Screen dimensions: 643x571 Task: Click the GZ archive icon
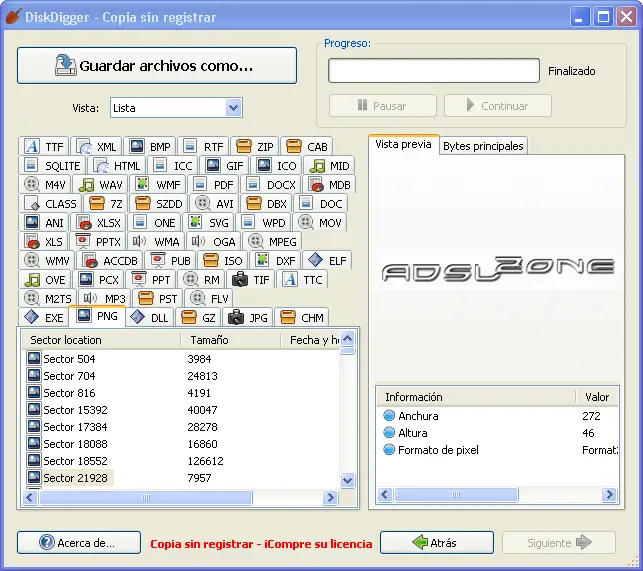click(189, 317)
